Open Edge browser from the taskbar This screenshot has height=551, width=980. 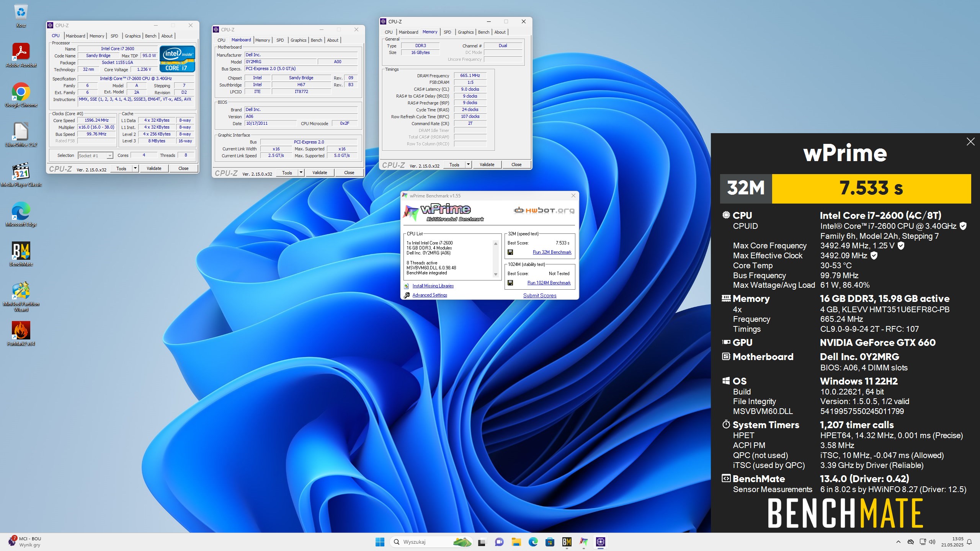[533, 542]
